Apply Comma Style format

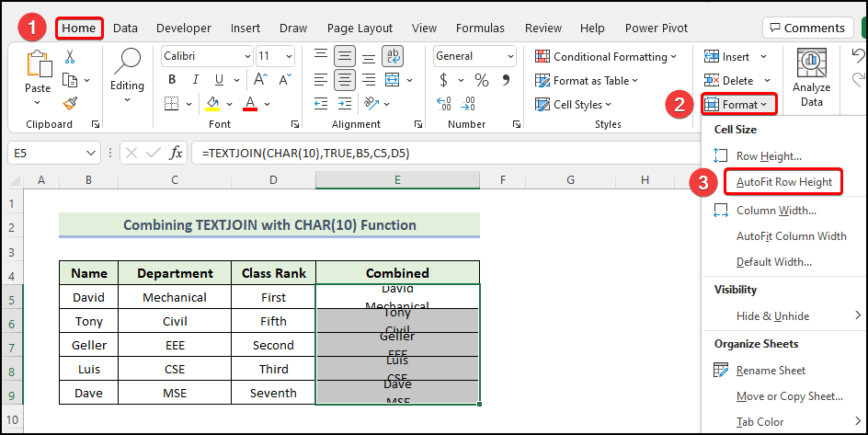pos(506,80)
